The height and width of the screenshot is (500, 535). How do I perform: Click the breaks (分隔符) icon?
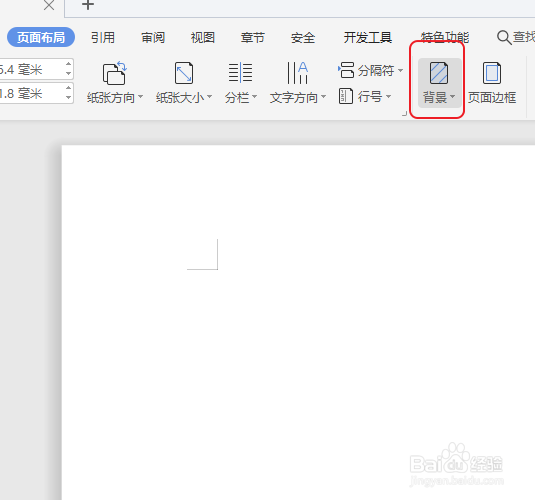[346, 70]
